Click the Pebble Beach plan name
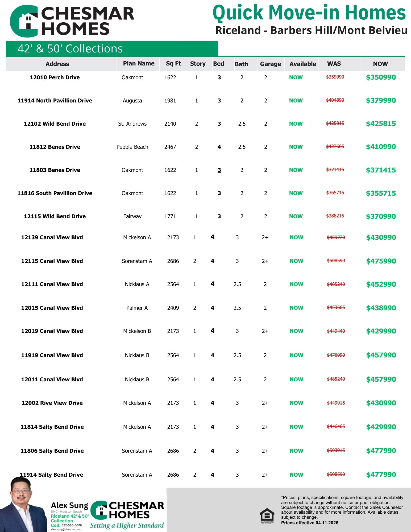The width and height of the screenshot is (411, 532). (132, 147)
